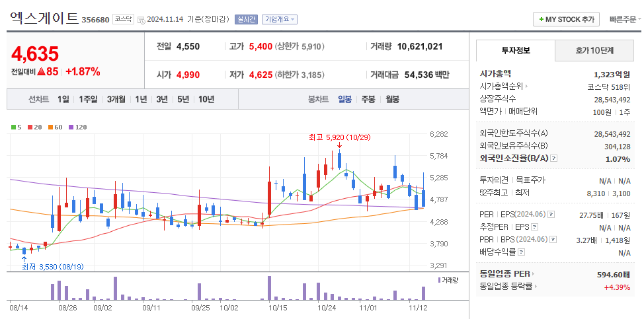The width and height of the screenshot is (644, 319).
Task: Select the 1주일 line chart period
Action: [x=88, y=99]
